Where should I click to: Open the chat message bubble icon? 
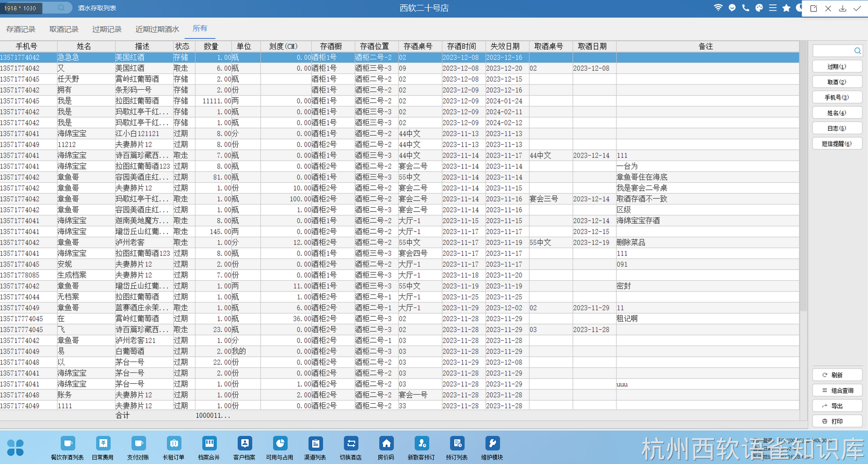(x=732, y=8)
